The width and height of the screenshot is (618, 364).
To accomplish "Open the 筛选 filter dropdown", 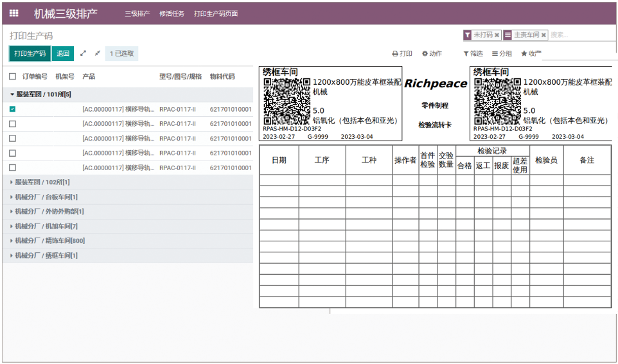I will (473, 54).
